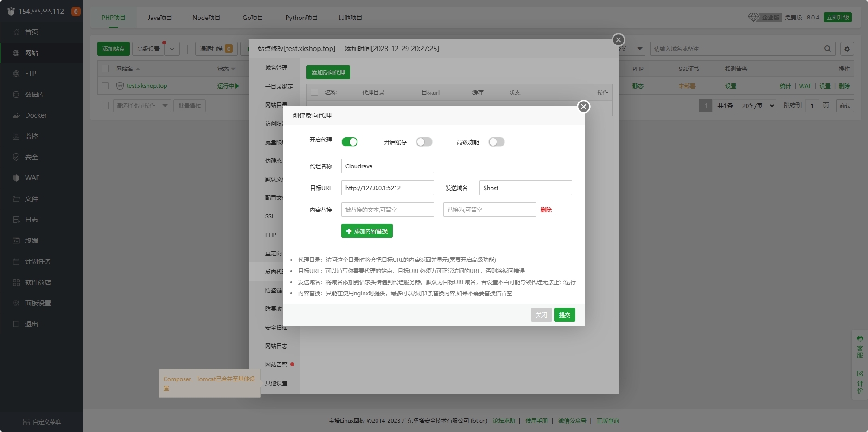Close the 创建反向代理 dialog

tap(584, 107)
